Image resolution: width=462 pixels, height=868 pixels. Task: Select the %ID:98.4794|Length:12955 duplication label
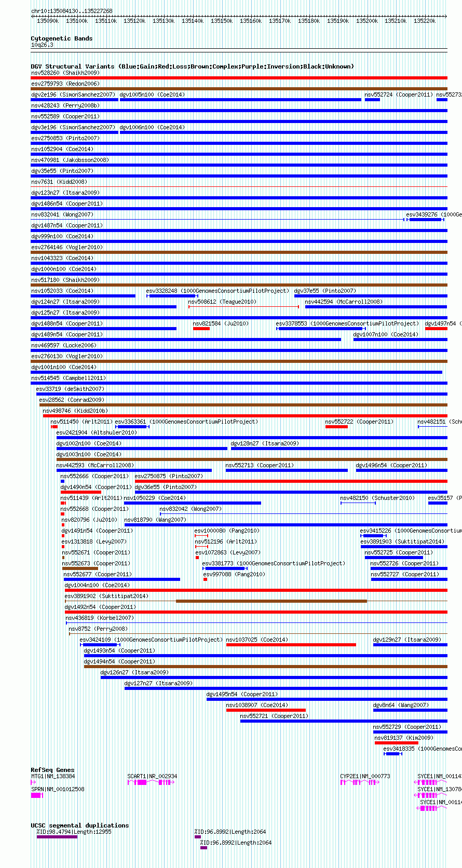[74, 832]
